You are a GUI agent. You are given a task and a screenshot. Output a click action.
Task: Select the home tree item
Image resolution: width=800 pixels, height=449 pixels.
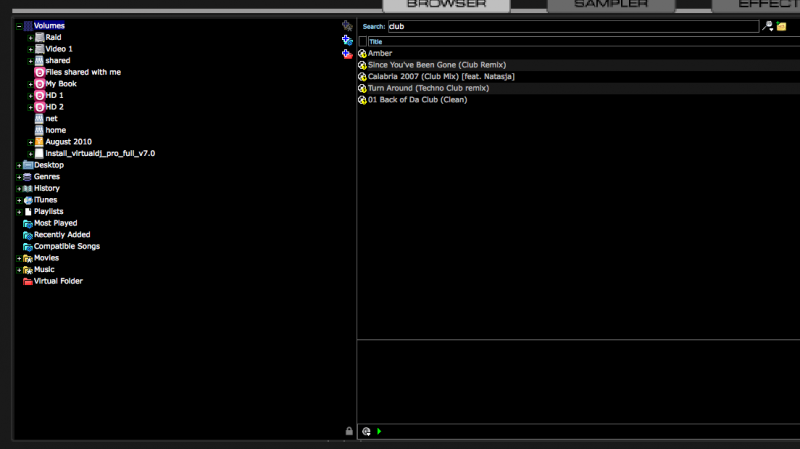pos(56,131)
